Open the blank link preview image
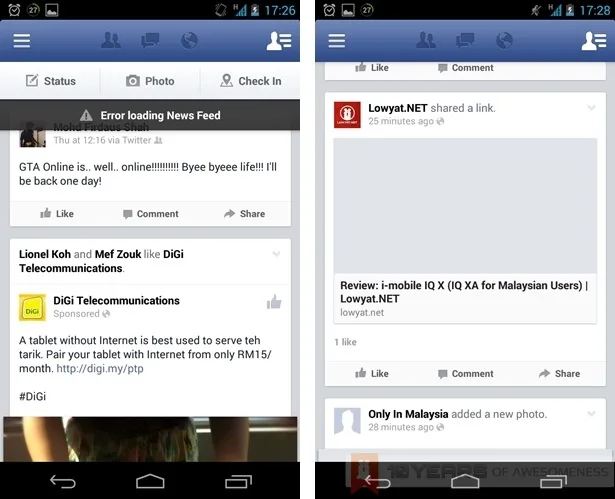This screenshot has height=499, width=615. [x=465, y=206]
